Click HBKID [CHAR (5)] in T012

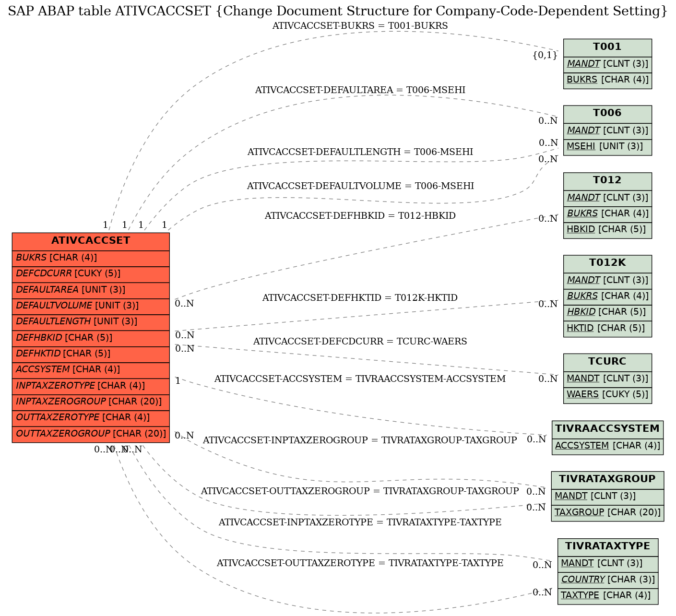[607, 230]
